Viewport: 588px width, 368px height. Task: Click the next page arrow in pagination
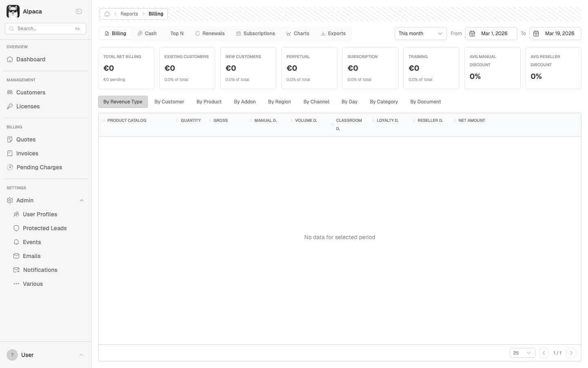click(571, 352)
